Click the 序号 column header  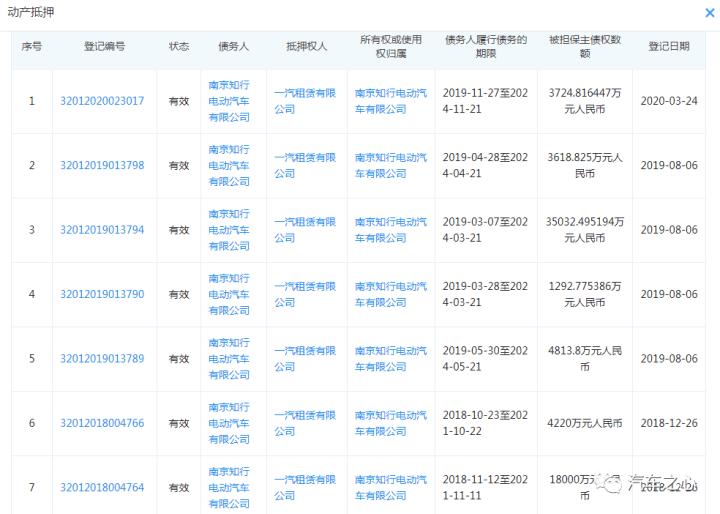point(32,46)
